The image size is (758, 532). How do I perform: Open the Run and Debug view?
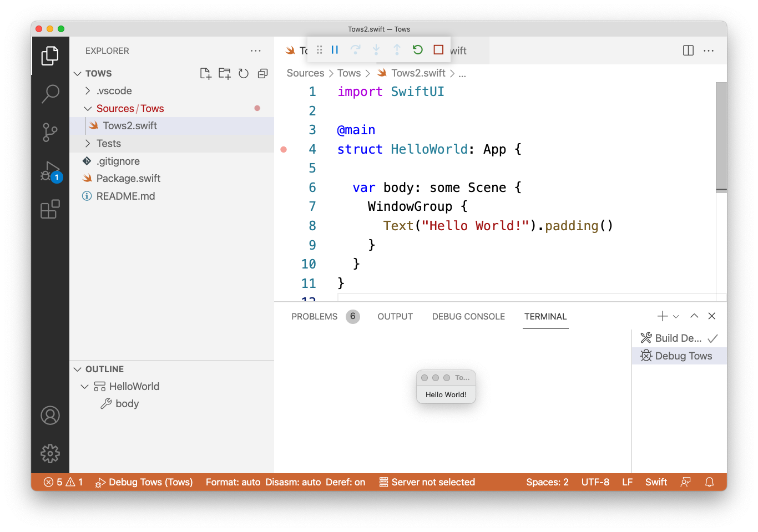(51, 171)
